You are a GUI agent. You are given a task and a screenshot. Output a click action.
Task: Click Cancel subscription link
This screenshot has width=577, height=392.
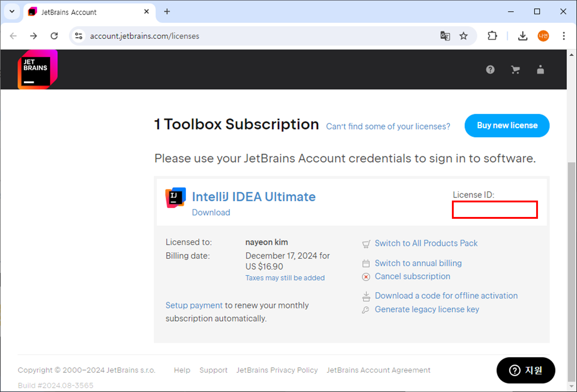pos(413,276)
